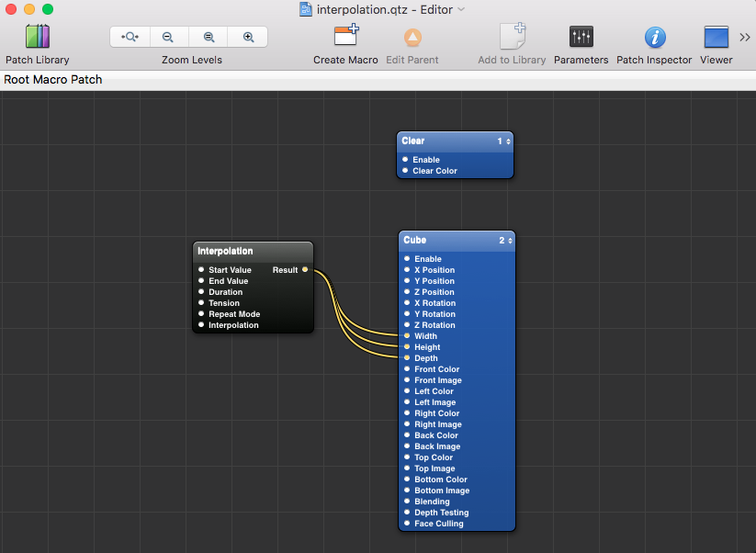Screen dimensions: 756x553
Task: Click the connected Height port on Cube
Action: tap(407, 346)
